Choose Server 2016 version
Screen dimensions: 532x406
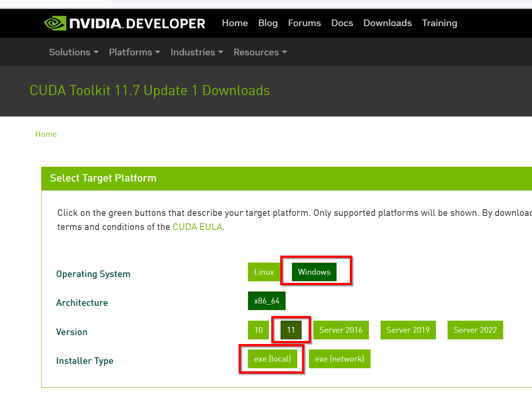pyautogui.click(x=341, y=330)
